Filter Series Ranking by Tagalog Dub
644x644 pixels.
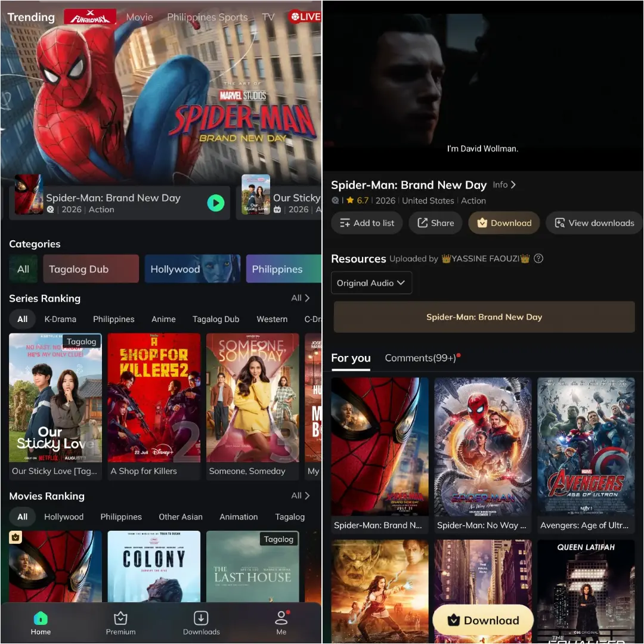point(216,319)
